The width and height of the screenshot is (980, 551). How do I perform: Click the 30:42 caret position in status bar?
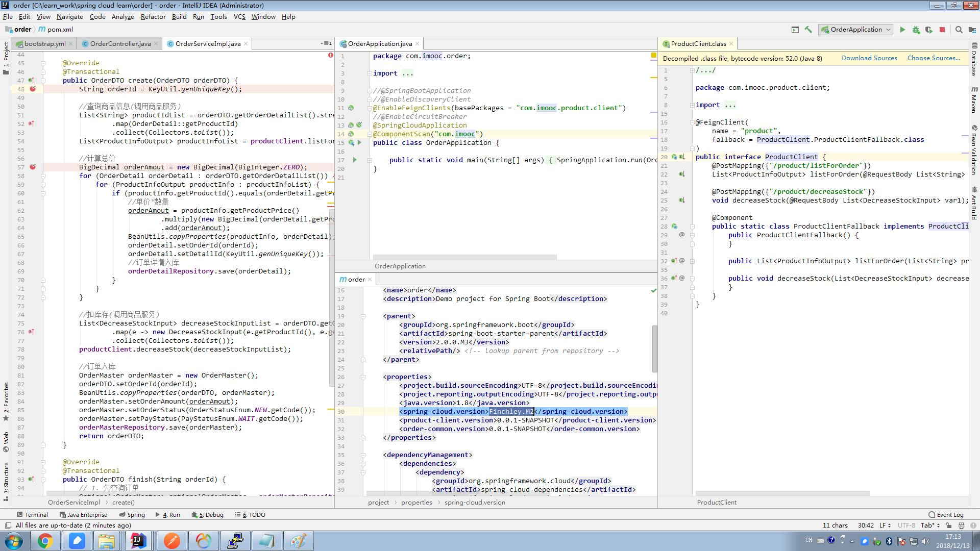pos(866,525)
